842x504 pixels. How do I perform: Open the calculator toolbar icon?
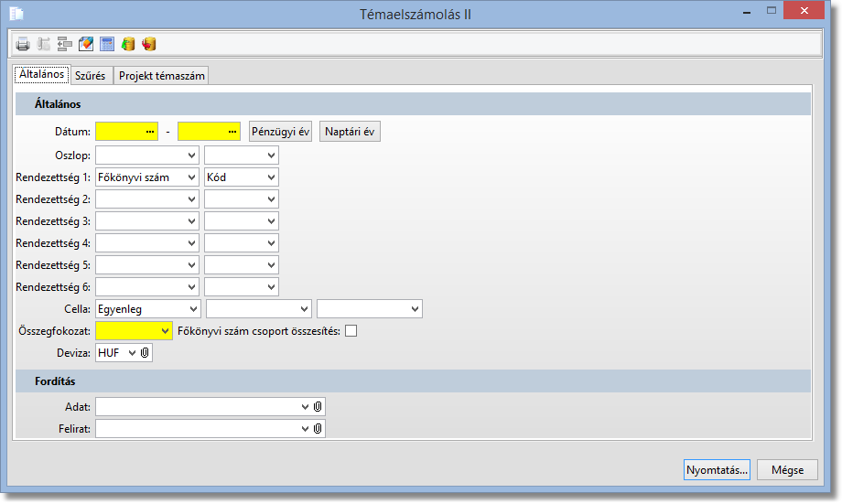(x=107, y=44)
